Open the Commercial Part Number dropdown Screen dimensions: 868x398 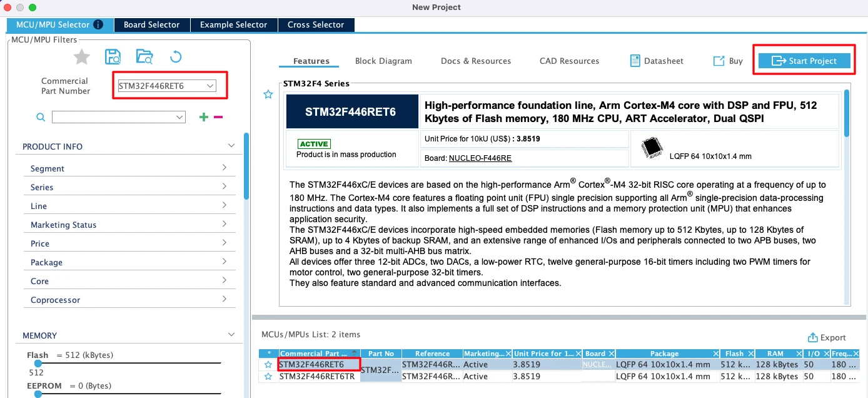tap(210, 86)
